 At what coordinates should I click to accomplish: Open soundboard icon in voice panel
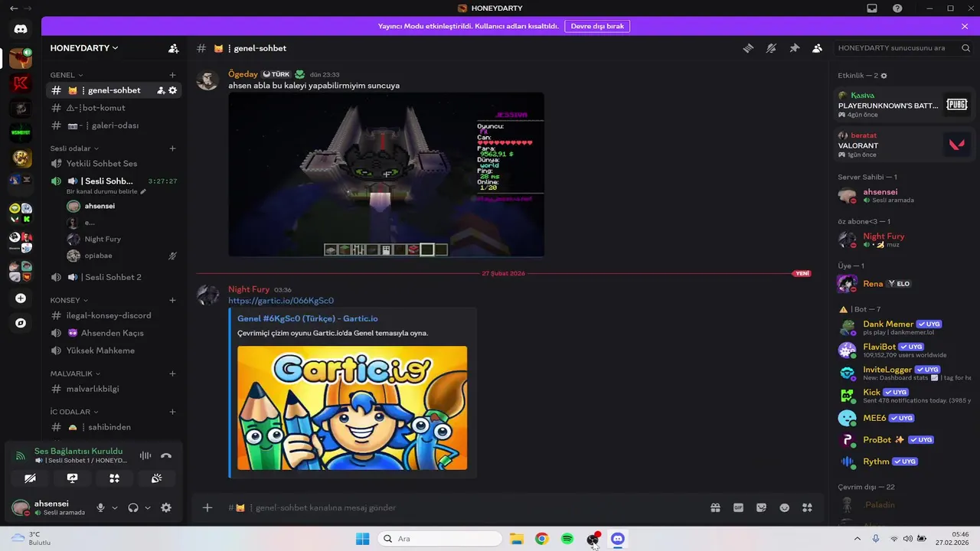156,478
